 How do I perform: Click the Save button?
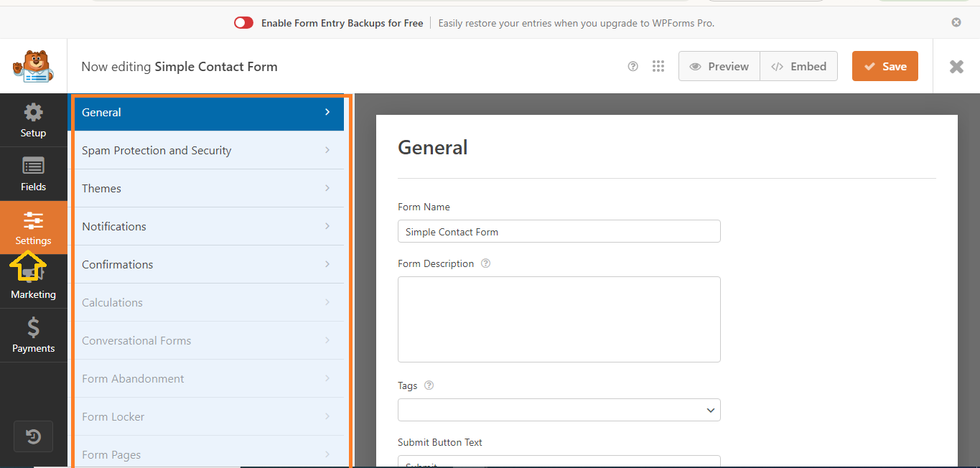click(x=885, y=66)
